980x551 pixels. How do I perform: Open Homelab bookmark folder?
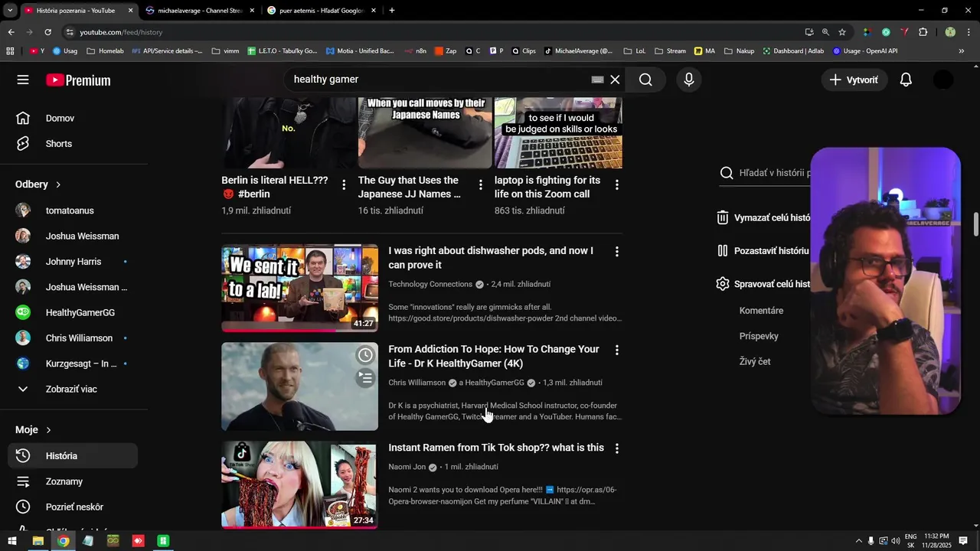click(x=106, y=51)
